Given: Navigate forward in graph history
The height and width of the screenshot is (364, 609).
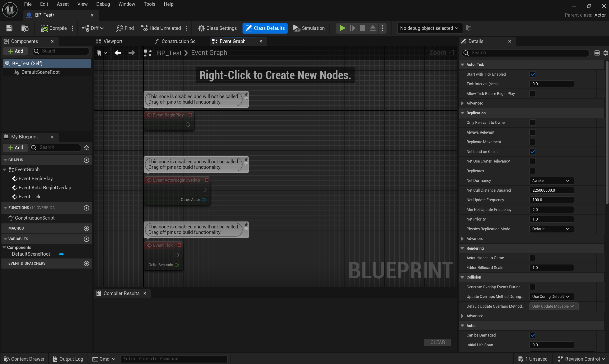Looking at the screenshot, I should [x=132, y=53].
